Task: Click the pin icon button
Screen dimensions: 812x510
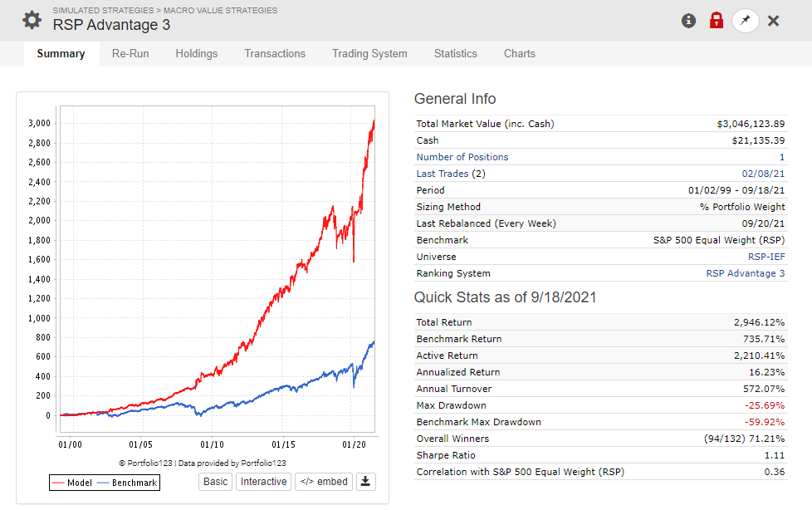Action: point(746,21)
